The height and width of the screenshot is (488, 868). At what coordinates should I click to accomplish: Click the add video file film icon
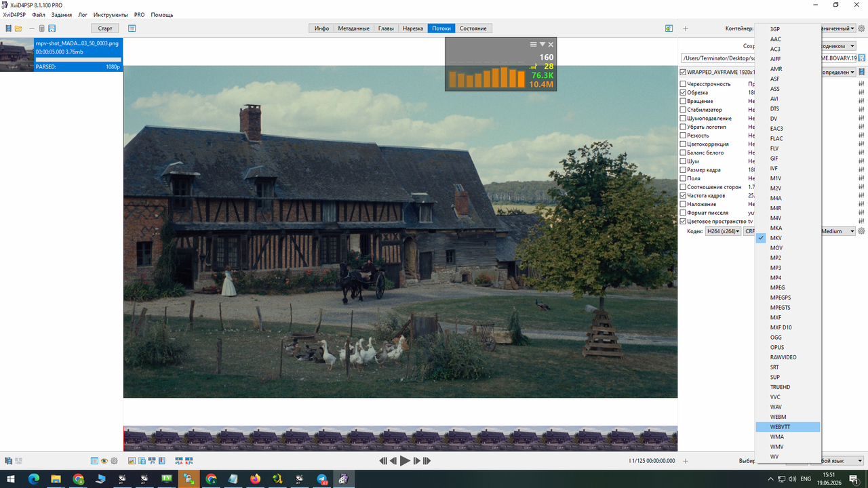pos(8,28)
